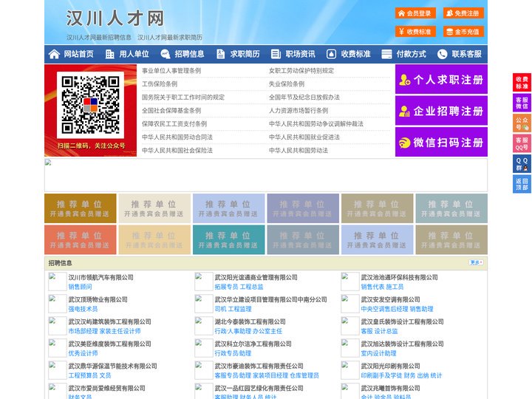Click the 室内设计助理 job link
Viewport: 532px width, 399px height.
pos(378,353)
